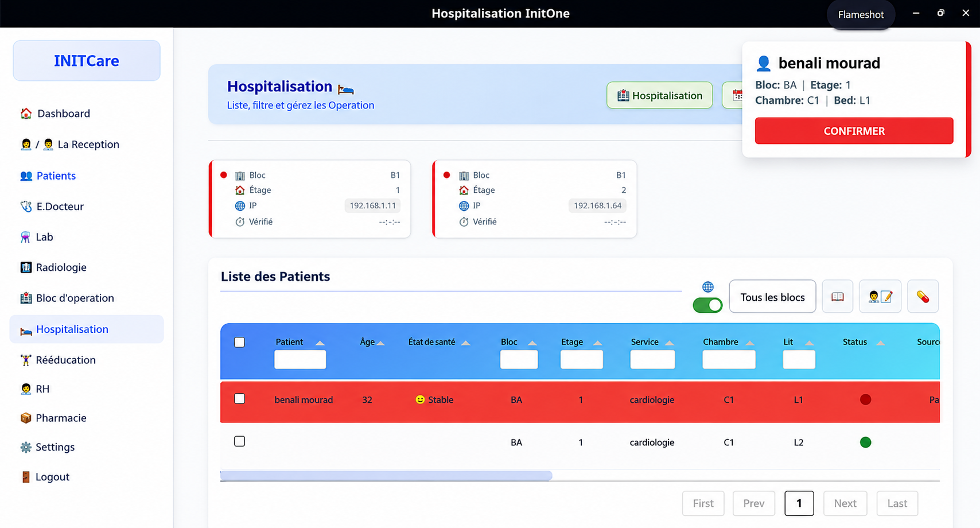
Task: Click the Pharmacie box icon
Action: [26, 418]
